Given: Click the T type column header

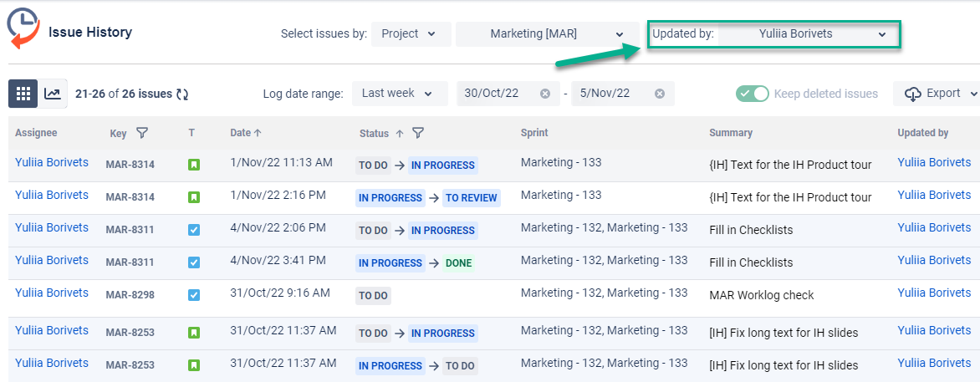Looking at the screenshot, I should pyautogui.click(x=191, y=133).
